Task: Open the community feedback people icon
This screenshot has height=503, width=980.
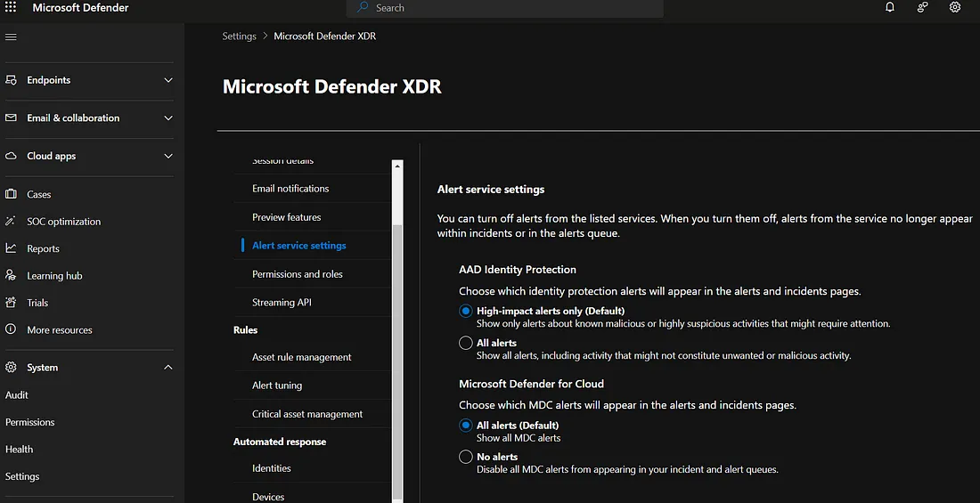Action: point(922,7)
